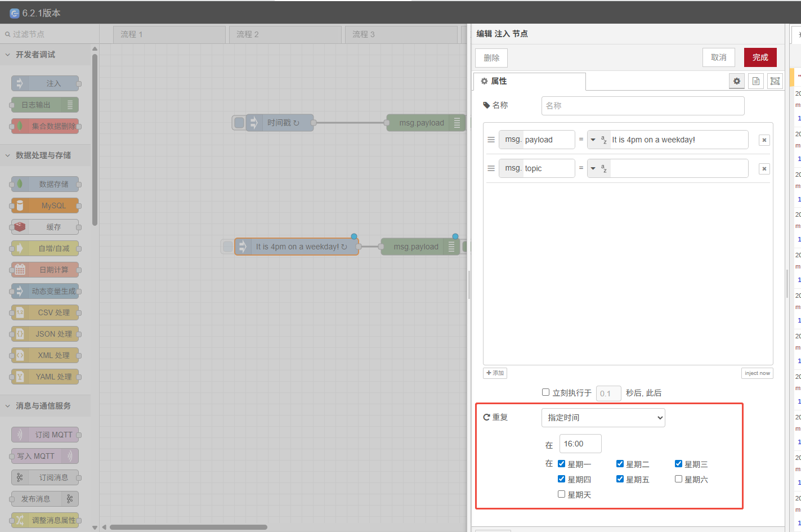This screenshot has height=532, width=801.
Task: Switch to the 流程 2 tab
Action: (284, 34)
